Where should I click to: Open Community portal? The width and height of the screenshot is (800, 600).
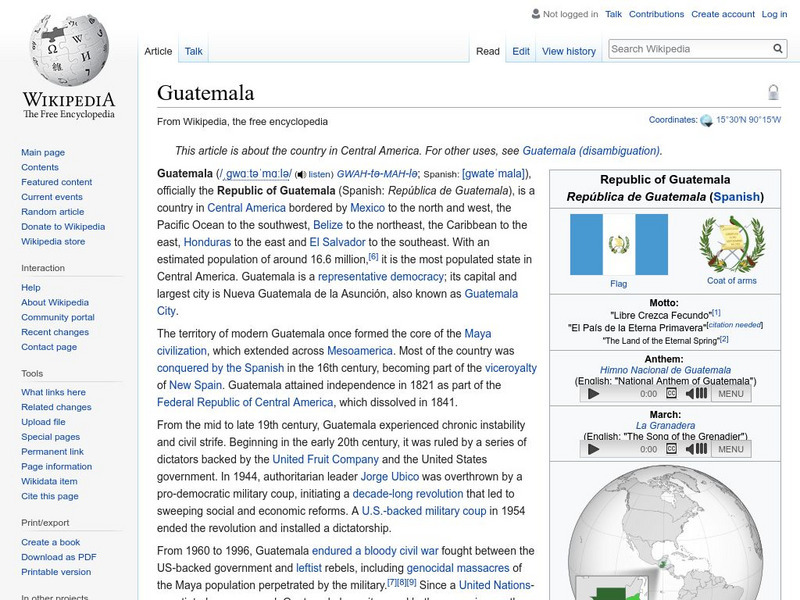coord(58,317)
